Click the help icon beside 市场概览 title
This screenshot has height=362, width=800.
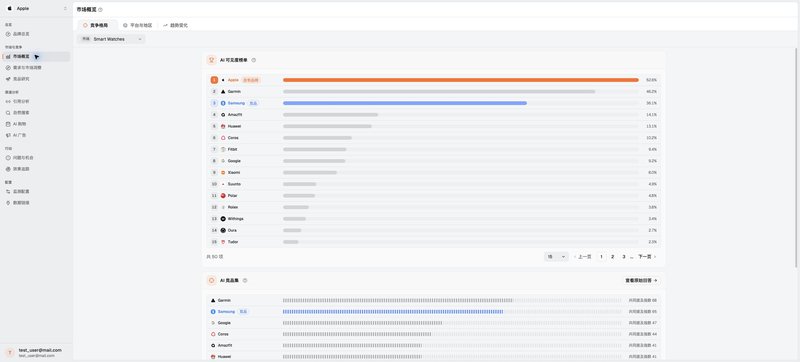click(x=101, y=10)
